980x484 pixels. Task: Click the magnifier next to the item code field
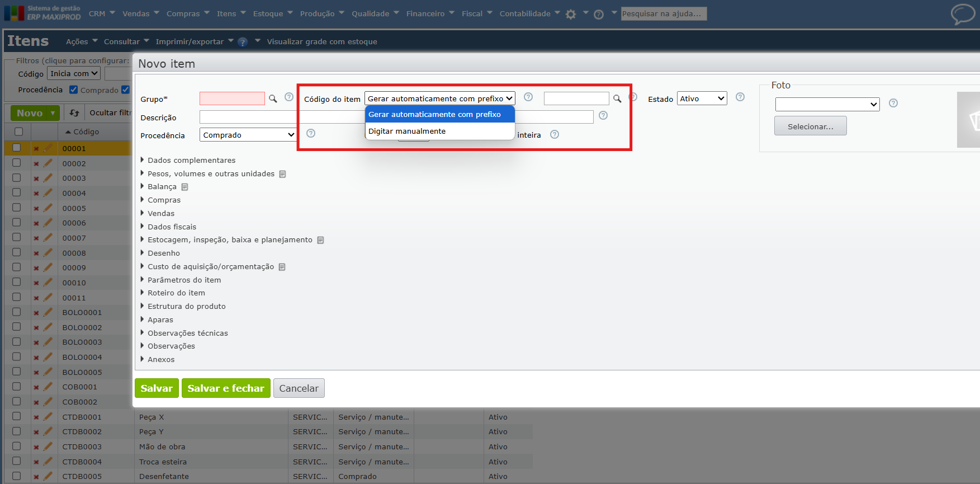tap(617, 98)
